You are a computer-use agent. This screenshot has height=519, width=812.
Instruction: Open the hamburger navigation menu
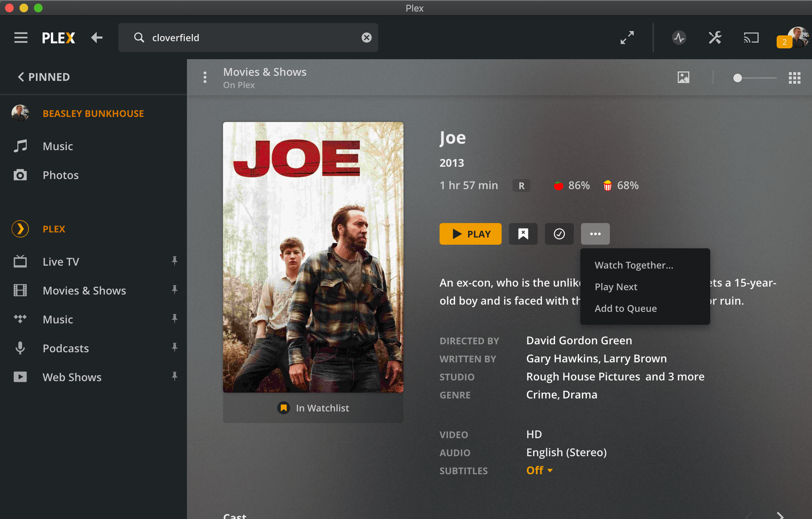point(21,38)
